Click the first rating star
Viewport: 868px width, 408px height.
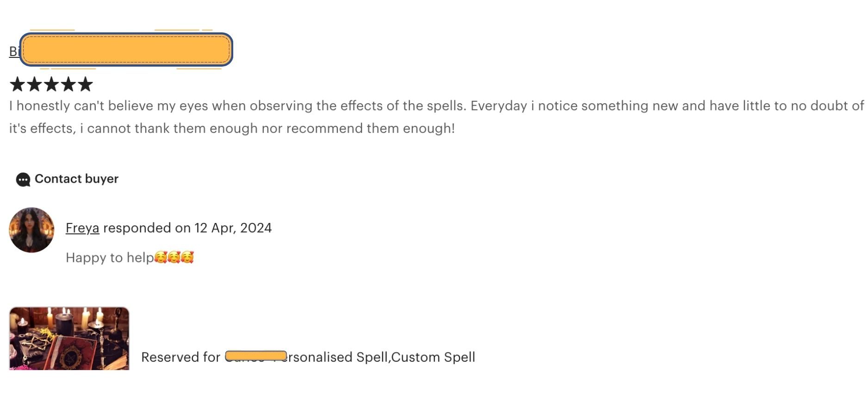click(17, 84)
